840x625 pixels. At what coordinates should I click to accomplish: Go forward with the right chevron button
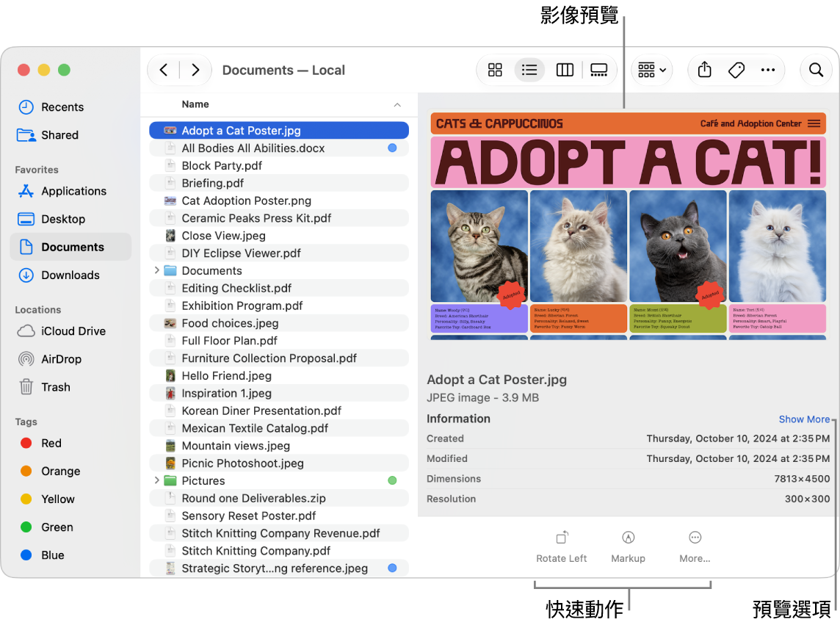[195, 71]
